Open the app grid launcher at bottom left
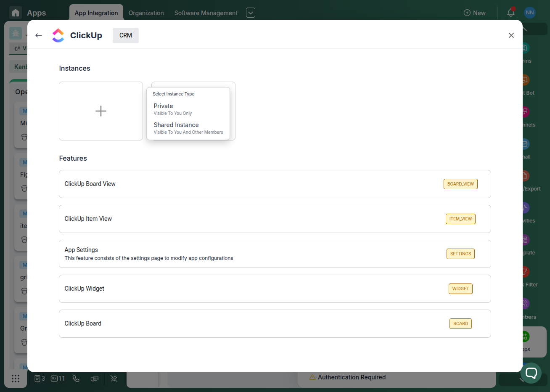This screenshot has height=392, width=550. [x=16, y=379]
